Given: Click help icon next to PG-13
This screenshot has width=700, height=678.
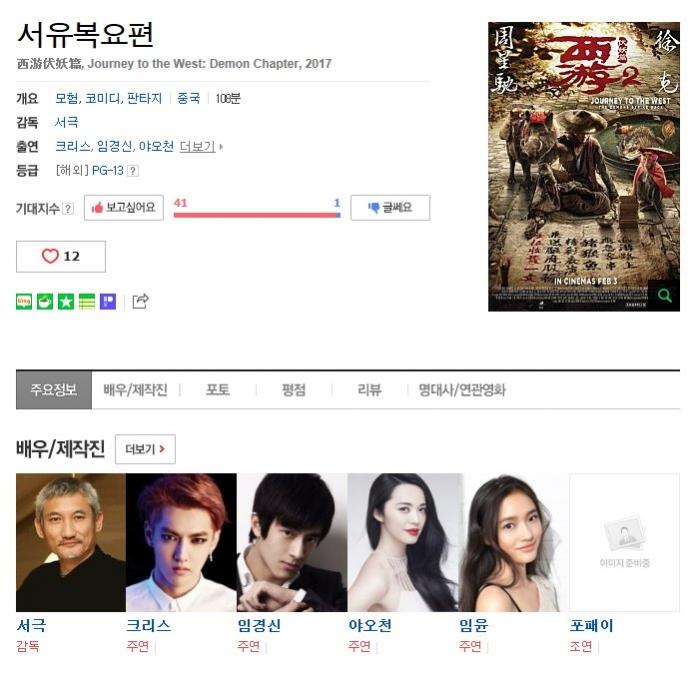Looking at the screenshot, I should (133, 171).
